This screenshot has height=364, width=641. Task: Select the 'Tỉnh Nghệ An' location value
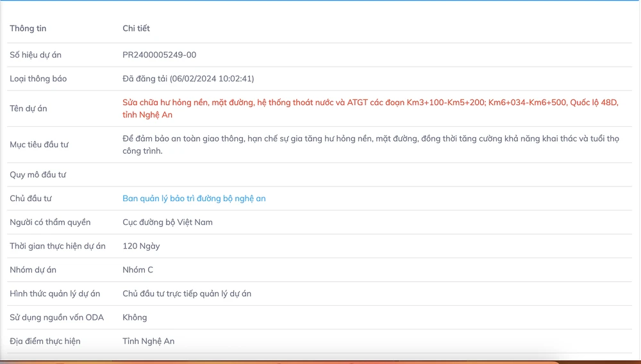pyautogui.click(x=149, y=341)
